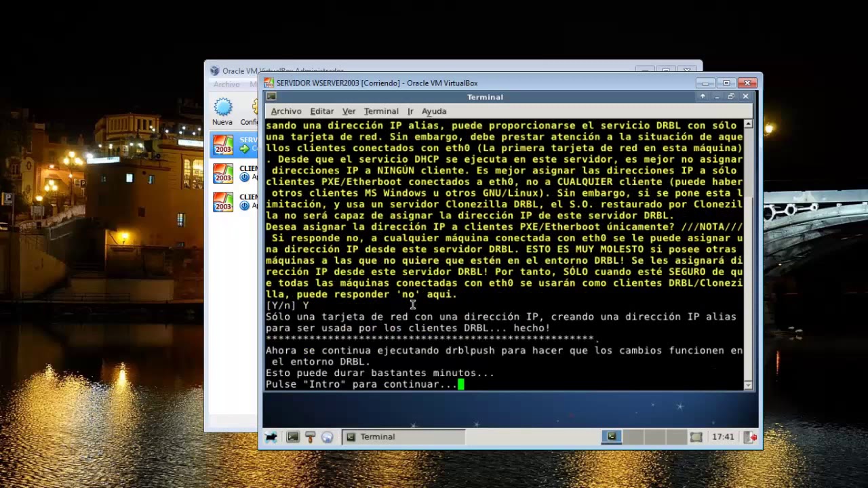Select the second CLIEN machine 2003 icon
Viewport: 868px width, 488px height.
[223, 202]
